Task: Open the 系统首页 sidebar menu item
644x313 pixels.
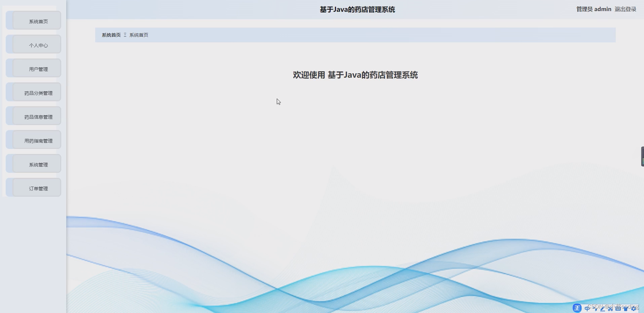Action: tap(33, 21)
